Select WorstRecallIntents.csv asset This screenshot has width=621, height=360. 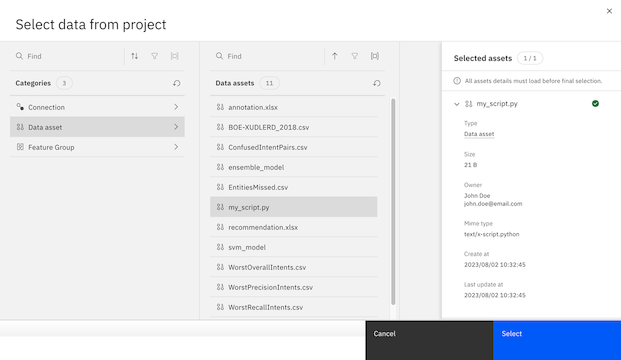click(293, 307)
